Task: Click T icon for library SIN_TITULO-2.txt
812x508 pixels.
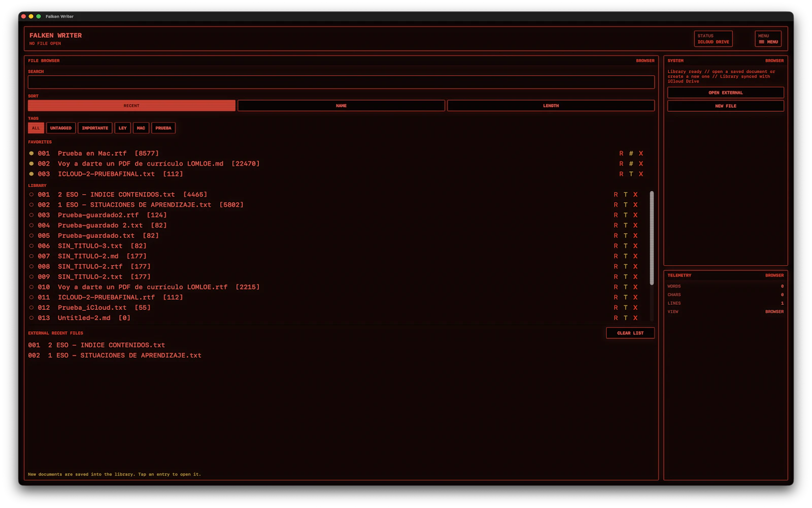Action: 625,277
